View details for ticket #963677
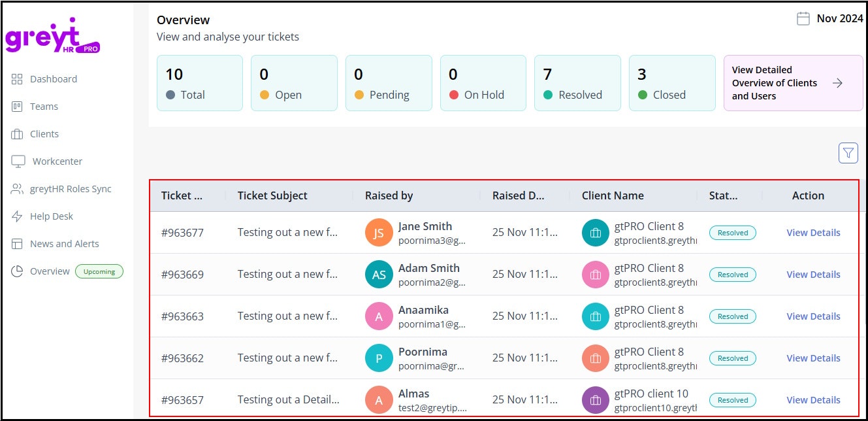The height and width of the screenshot is (421, 868). [813, 233]
